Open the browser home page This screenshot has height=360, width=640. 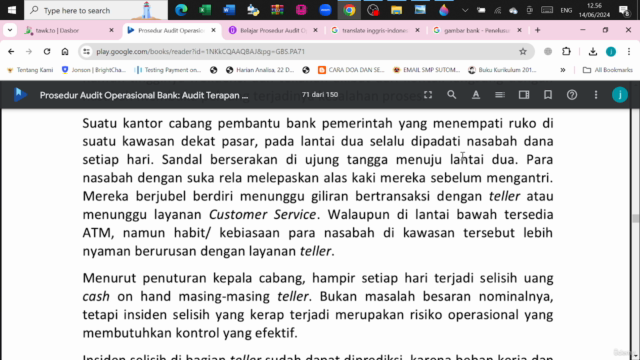click(65, 51)
